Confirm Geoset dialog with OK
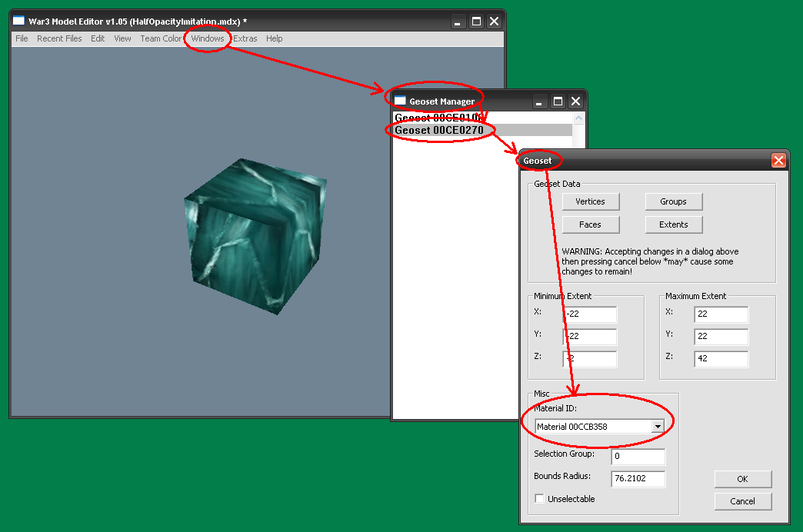 [x=742, y=479]
